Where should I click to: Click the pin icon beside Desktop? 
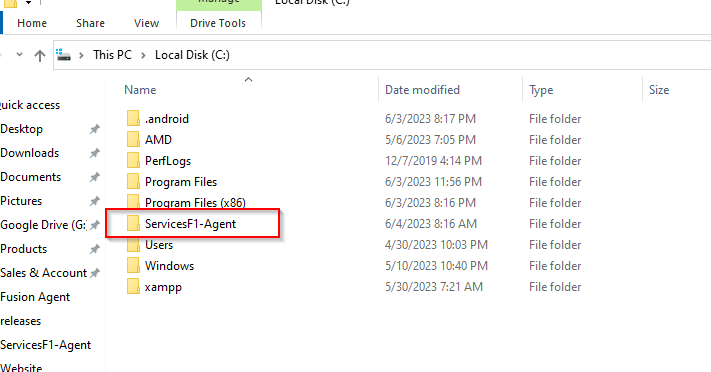pyautogui.click(x=94, y=129)
